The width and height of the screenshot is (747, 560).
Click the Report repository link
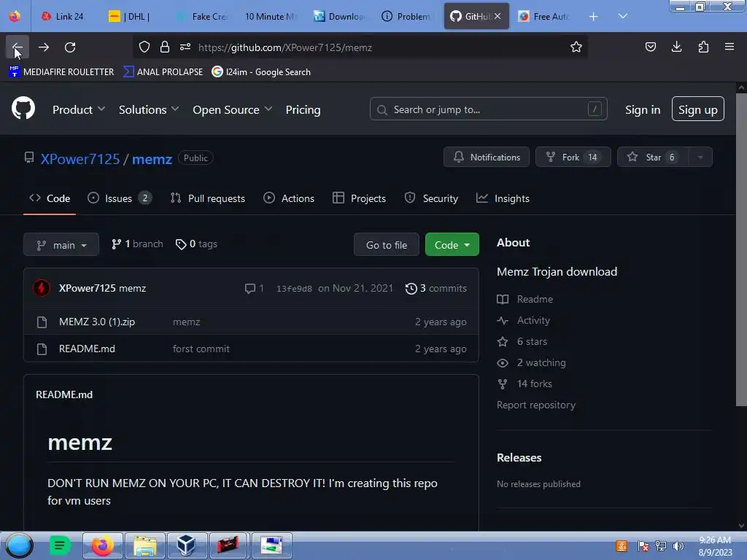[x=536, y=405]
